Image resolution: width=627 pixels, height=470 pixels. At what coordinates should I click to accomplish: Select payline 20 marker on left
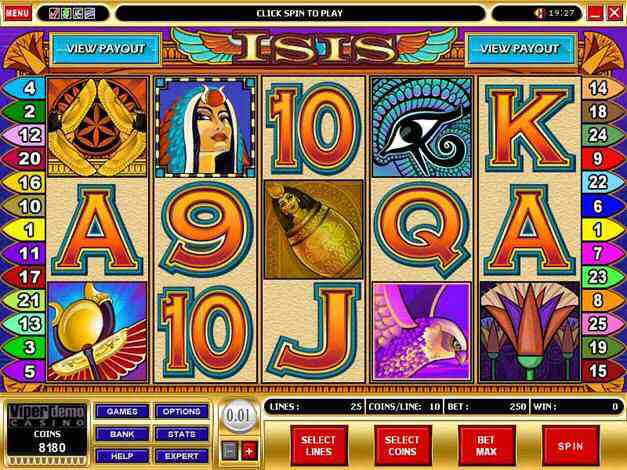25,159
